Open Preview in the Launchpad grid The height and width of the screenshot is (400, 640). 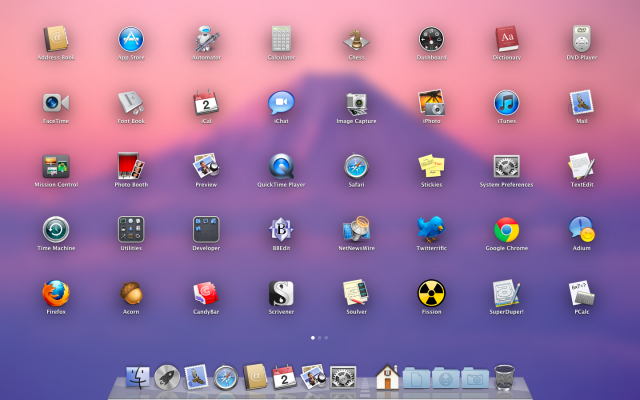point(206,166)
